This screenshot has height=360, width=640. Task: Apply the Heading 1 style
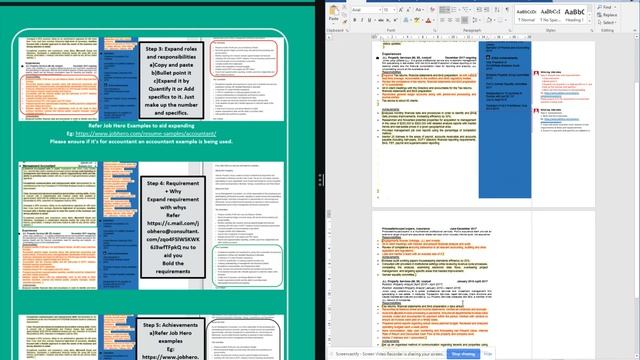574,15
